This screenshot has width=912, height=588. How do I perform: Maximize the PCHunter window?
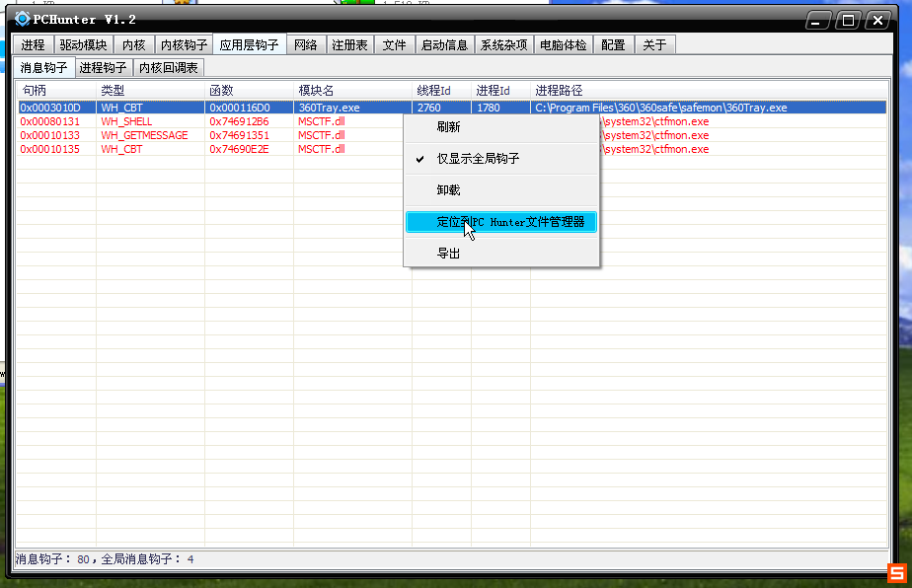848,21
